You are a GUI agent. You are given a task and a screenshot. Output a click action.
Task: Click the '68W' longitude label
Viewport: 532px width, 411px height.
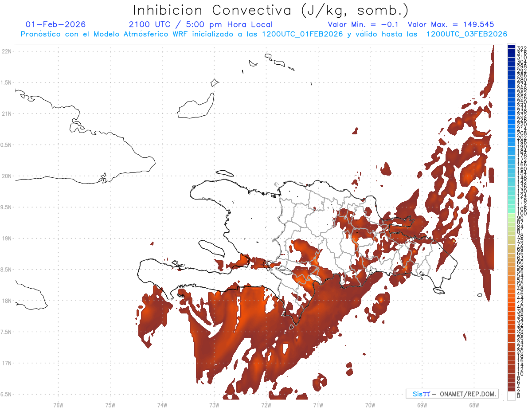474,404
